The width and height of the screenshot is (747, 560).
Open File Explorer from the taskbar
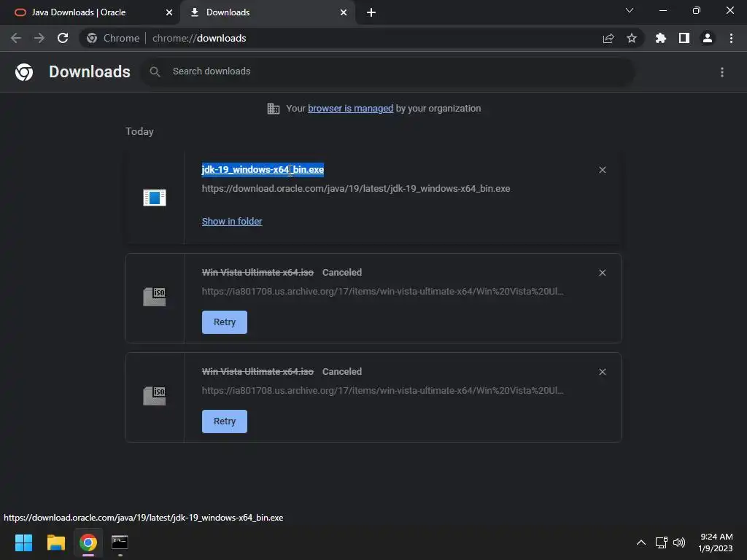pyautogui.click(x=55, y=542)
